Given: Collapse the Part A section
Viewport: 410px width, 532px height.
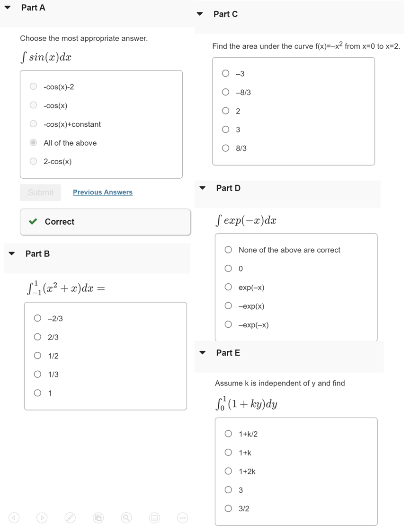Looking at the screenshot, I should (x=7, y=7).
